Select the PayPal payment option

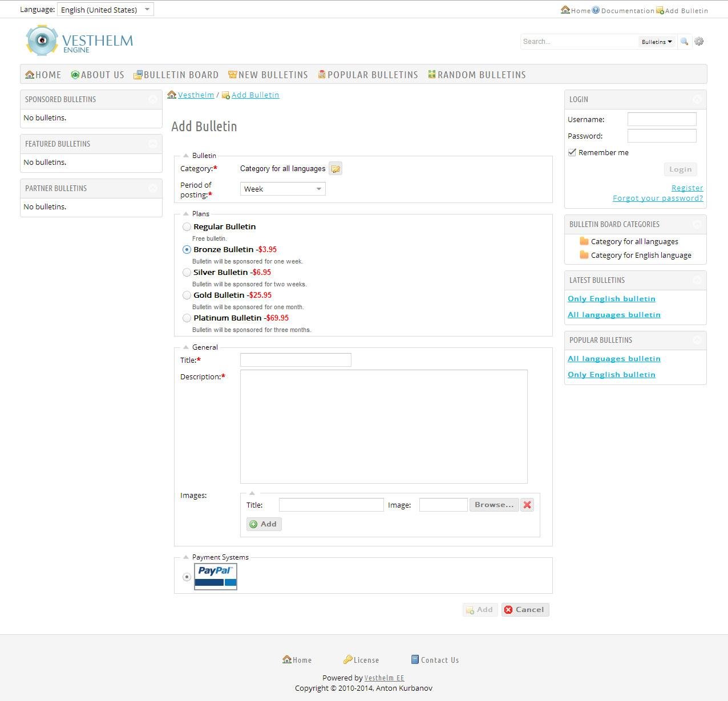tap(187, 577)
